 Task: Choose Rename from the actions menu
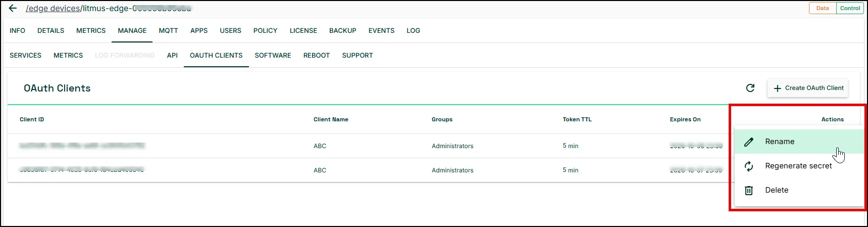click(x=799, y=142)
